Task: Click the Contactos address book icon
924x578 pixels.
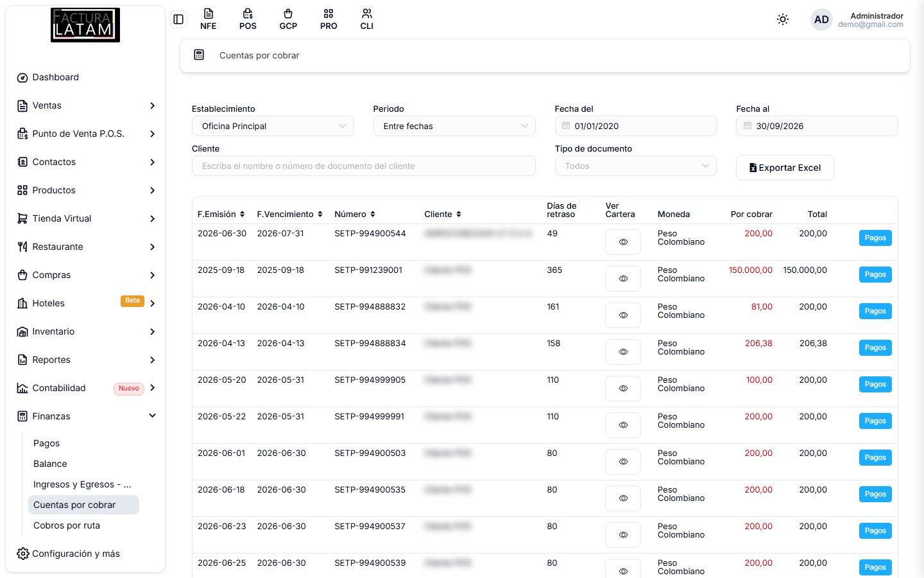Action: click(x=22, y=162)
